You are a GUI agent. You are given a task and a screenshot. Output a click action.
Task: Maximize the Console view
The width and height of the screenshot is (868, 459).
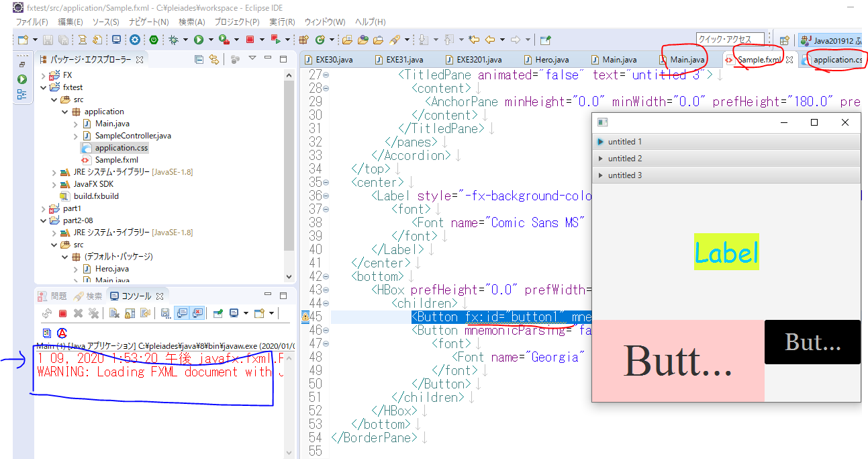click(284, 295)
